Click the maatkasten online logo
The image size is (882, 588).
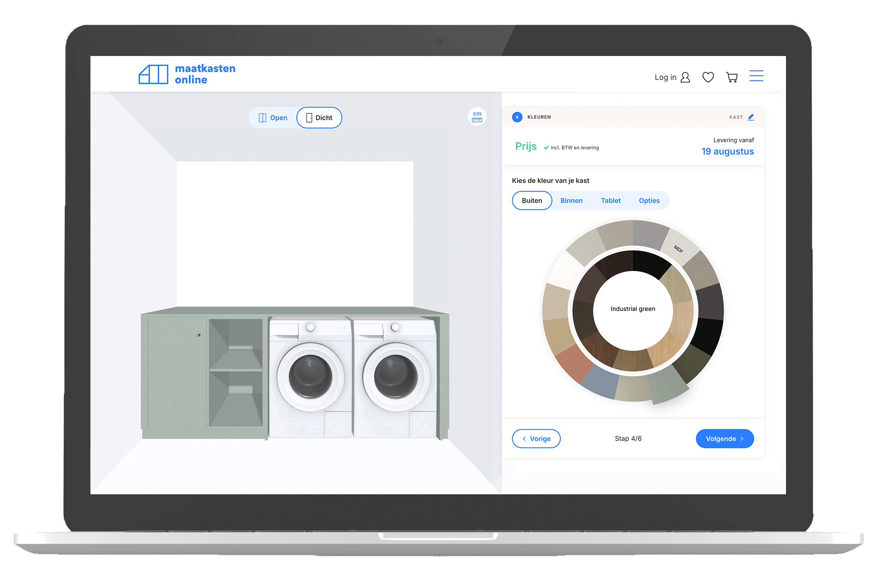pos(187,74)
